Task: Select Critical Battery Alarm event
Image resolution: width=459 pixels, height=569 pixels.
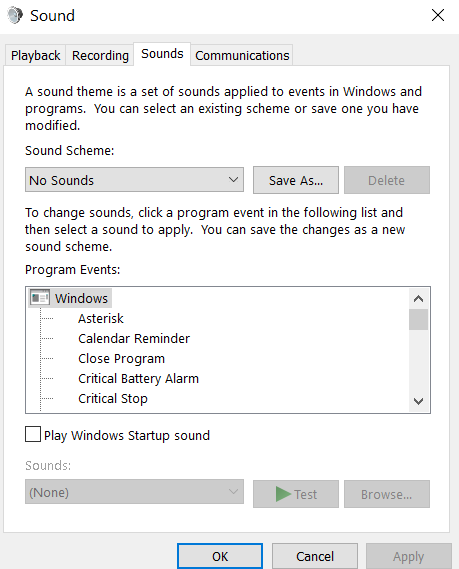Action: 138,378
